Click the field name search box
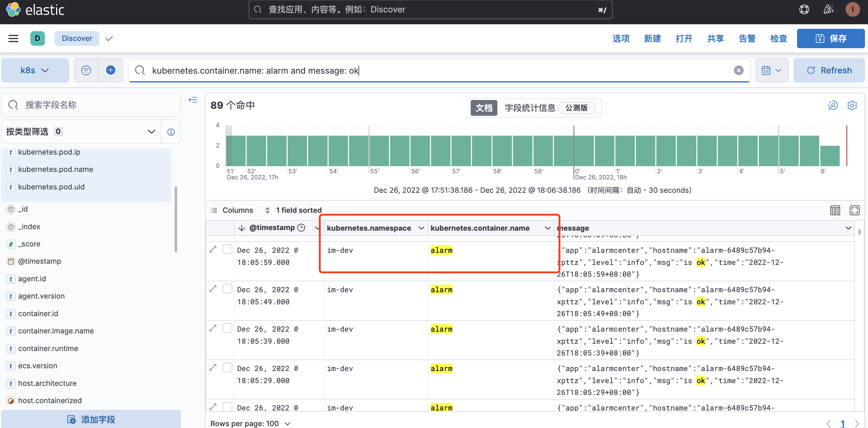 coord(91,105)
